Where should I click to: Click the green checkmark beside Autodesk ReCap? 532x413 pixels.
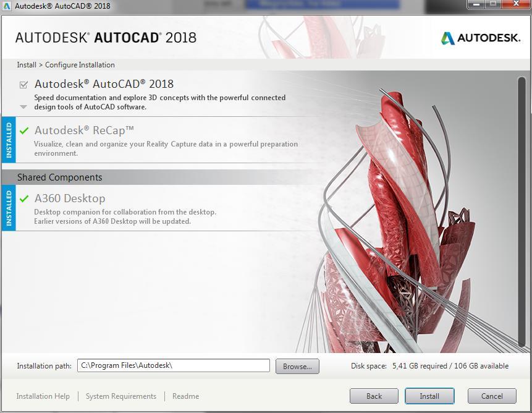[24, 130]
